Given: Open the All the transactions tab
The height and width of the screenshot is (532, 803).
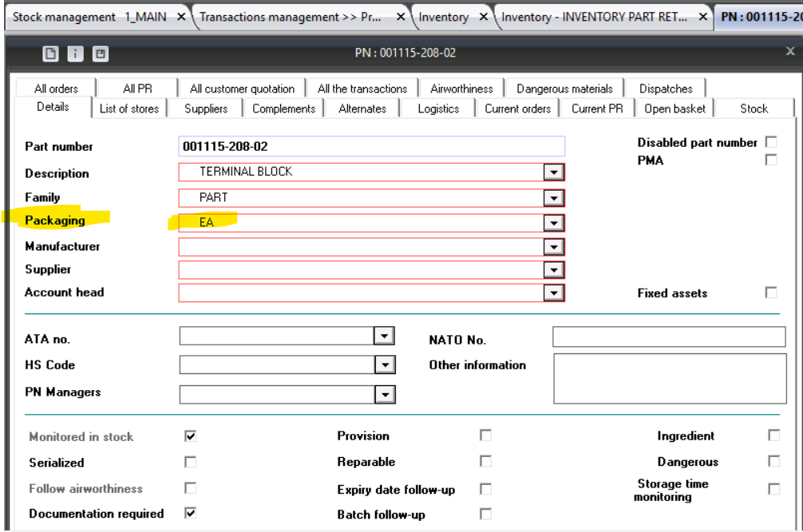Looking at the screenshot, I should point(362,89).
